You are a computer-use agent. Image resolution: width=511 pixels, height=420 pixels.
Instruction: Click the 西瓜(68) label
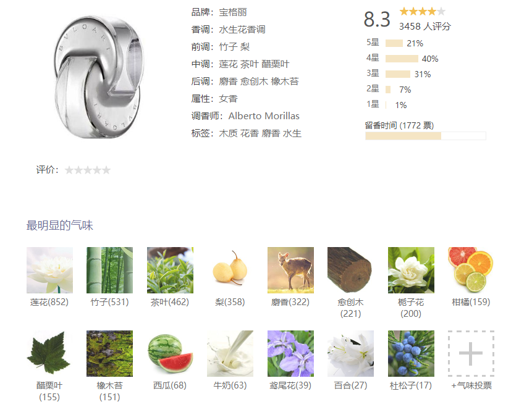coord(170,385)
